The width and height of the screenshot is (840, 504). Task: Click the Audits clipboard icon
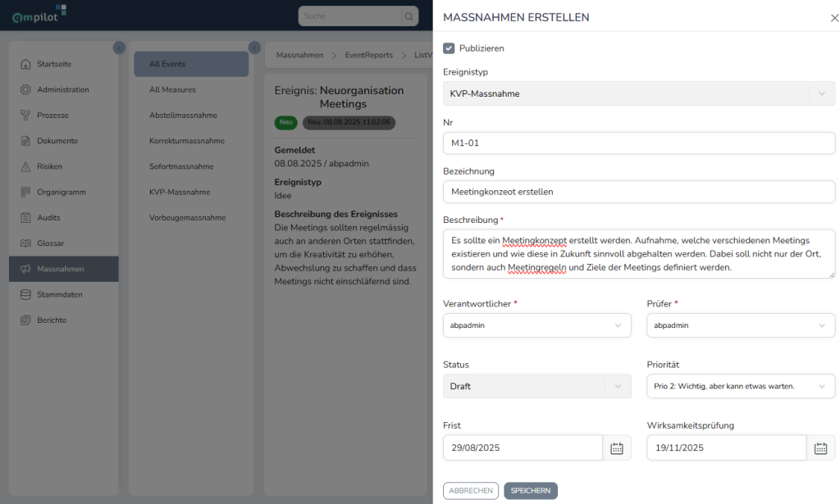(25, 218)
